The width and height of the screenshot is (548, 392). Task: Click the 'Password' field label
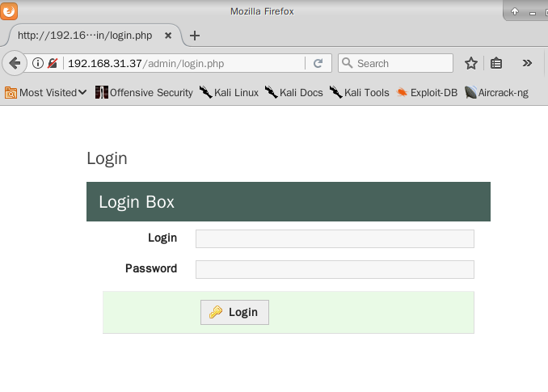[x=151, y=268]
